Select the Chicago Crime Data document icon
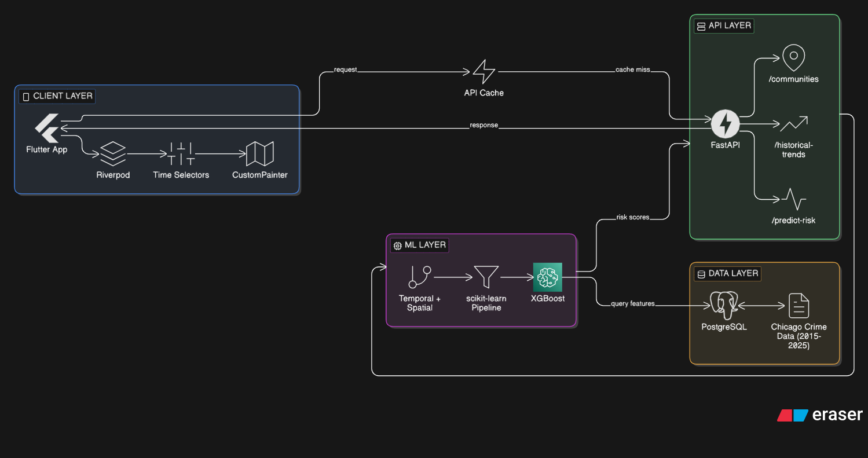The image size is (868, 458). pyautogui.click(x=799, y=306)
